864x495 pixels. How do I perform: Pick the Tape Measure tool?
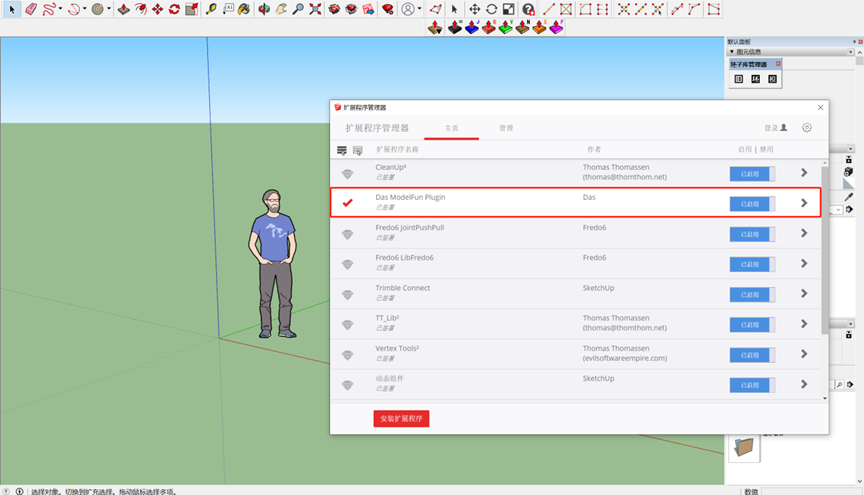[211, 9]
